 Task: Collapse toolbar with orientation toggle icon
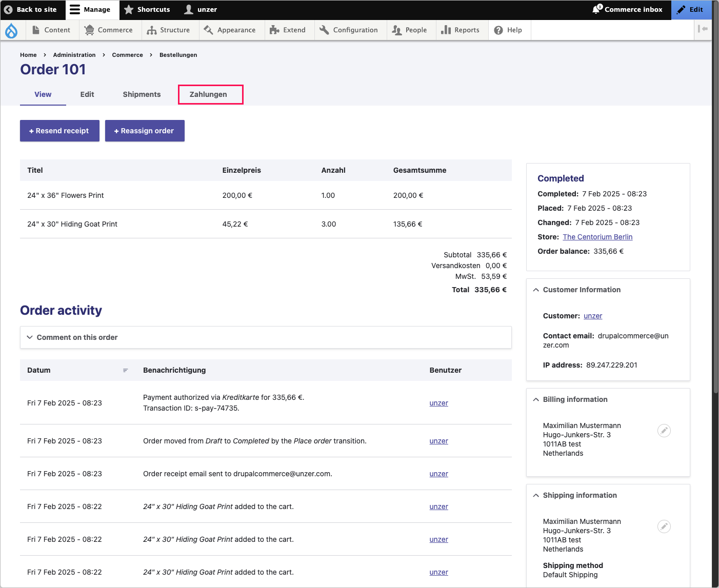pos(703,29)
